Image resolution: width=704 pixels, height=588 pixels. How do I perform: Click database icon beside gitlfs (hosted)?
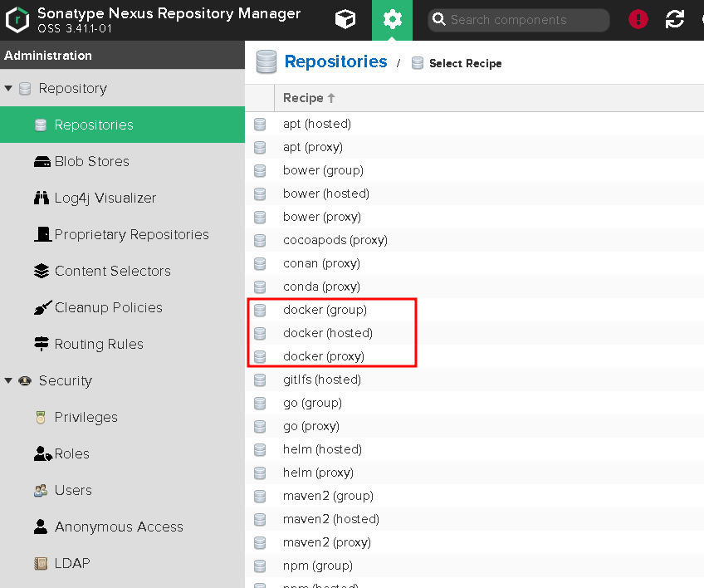(x=260, y=380)
